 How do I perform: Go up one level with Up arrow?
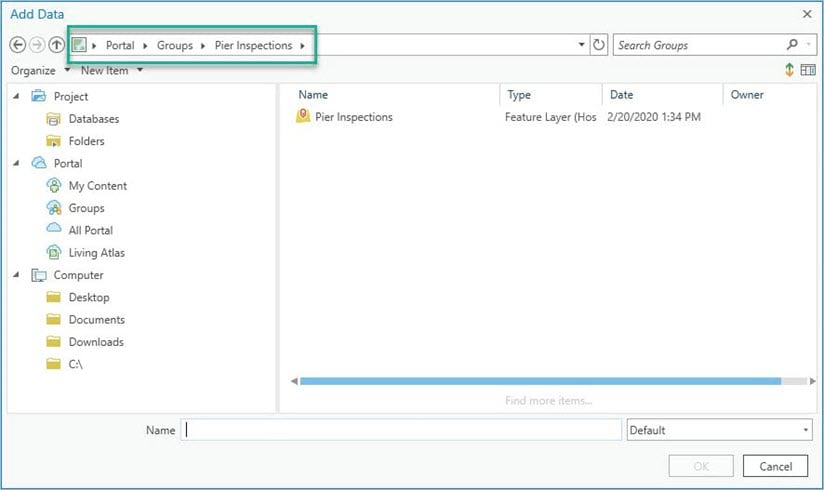pos(56,45)
